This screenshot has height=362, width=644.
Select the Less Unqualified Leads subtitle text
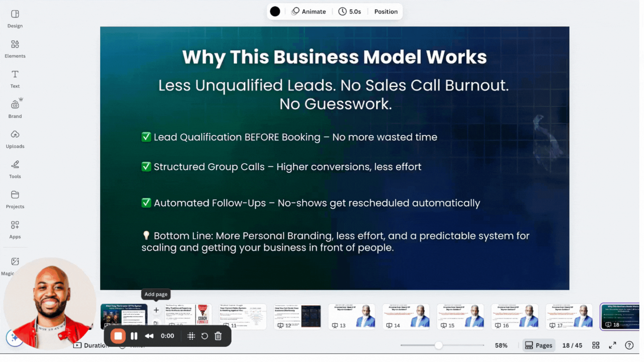[x=334, y=95]
